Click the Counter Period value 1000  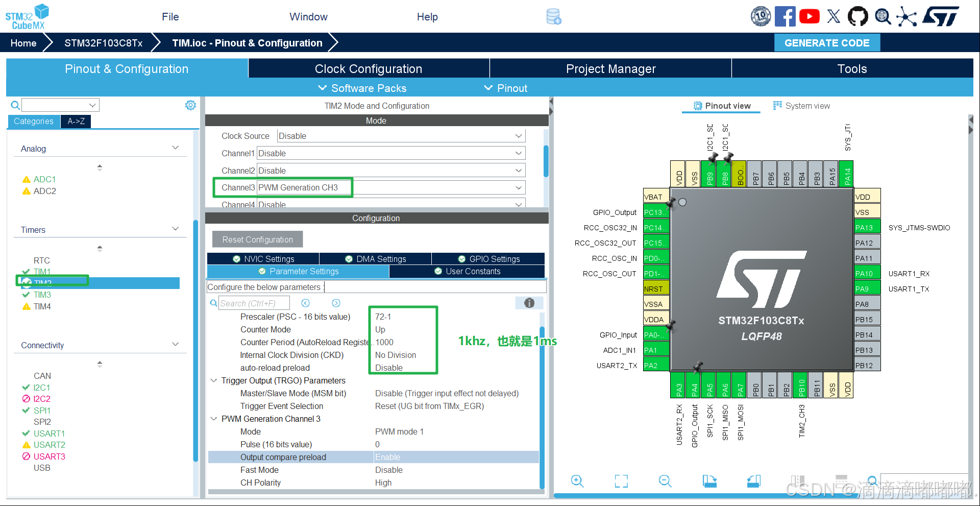click(x=384, y=342)
